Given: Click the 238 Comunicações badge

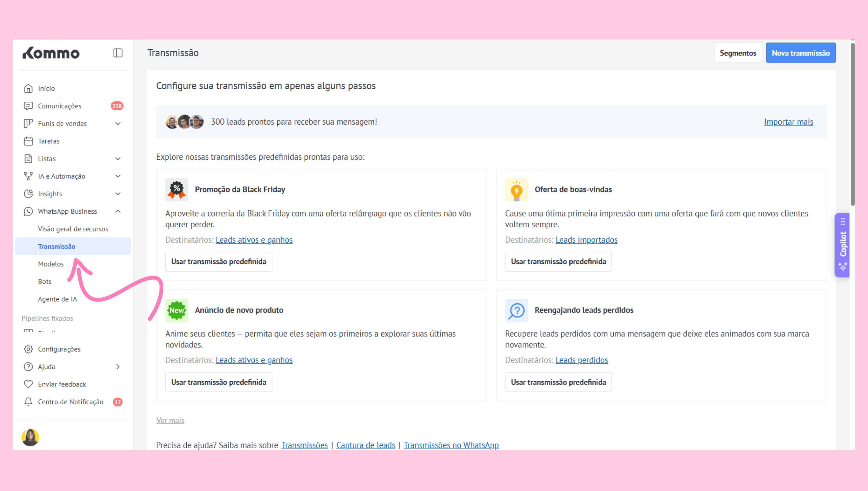Looking at the screenshot, I should click(x=117, y=106).
